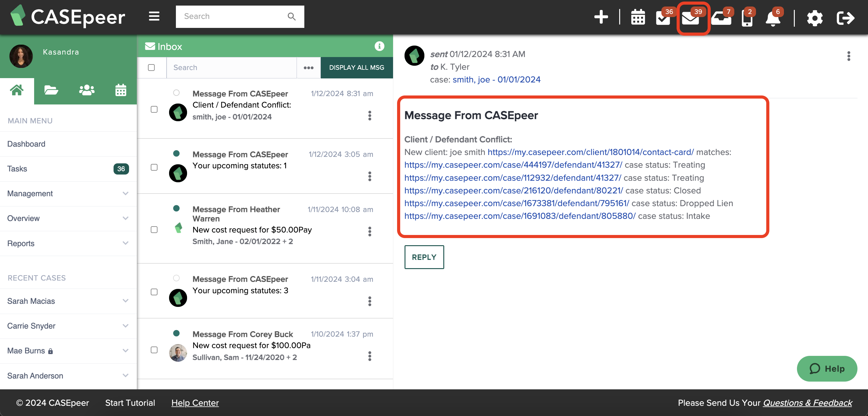The width and height of the screenshot is (868, 416).
Task: Open the Help chat button
Action: tap(826, 369)
